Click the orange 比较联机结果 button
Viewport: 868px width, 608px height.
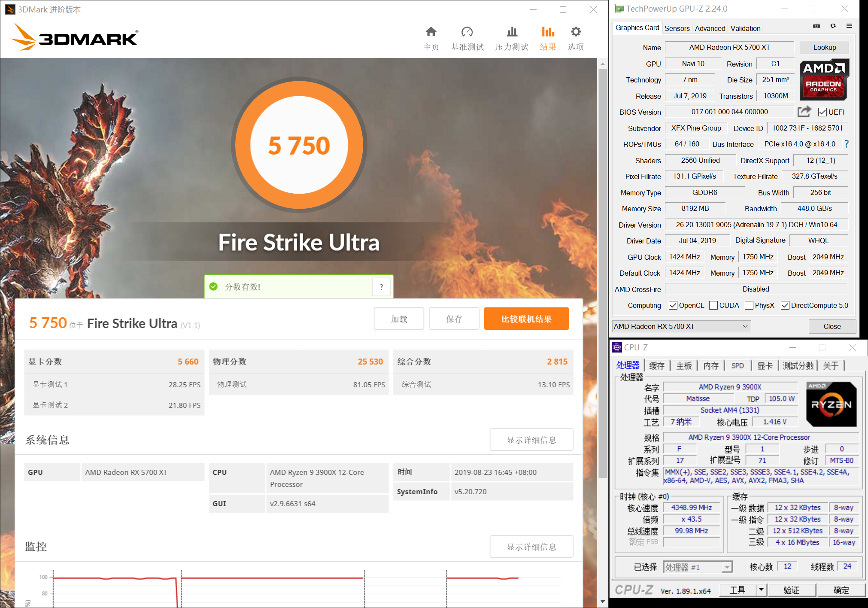526,319
